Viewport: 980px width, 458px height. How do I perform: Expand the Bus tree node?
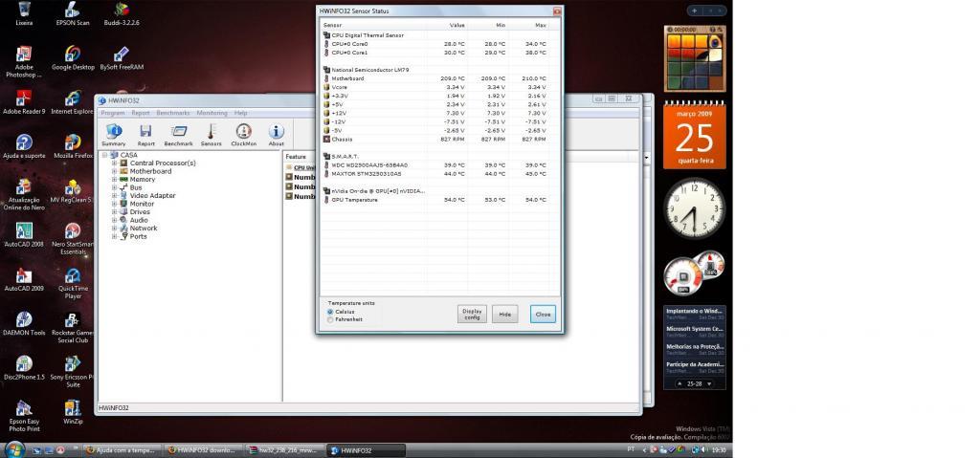point(115,187)
